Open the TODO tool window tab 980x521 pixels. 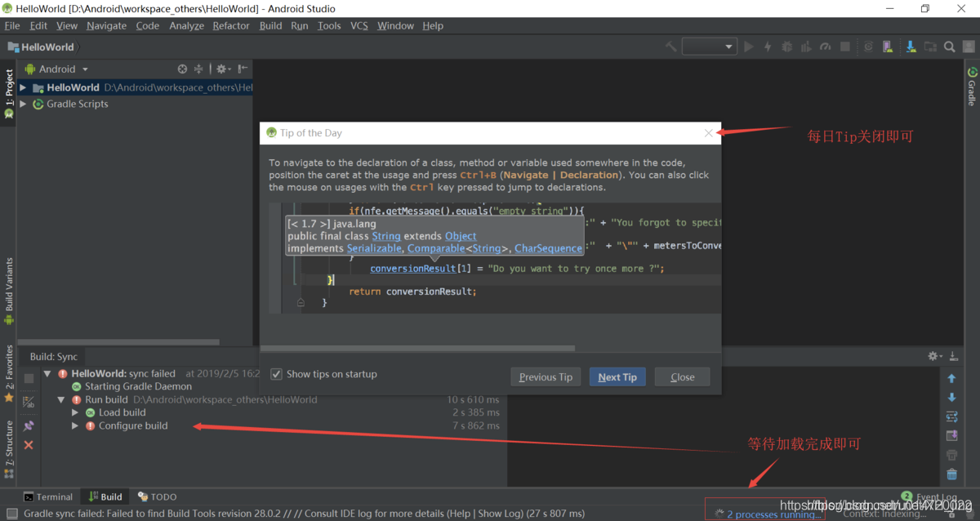pos(157,497)
